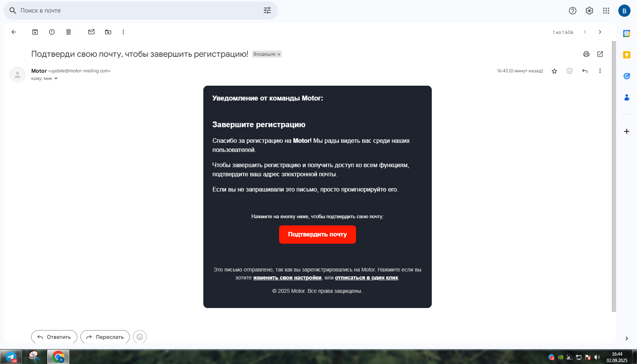Open the Google apps grid menu
637x364 pixels.
pos(606,11)
